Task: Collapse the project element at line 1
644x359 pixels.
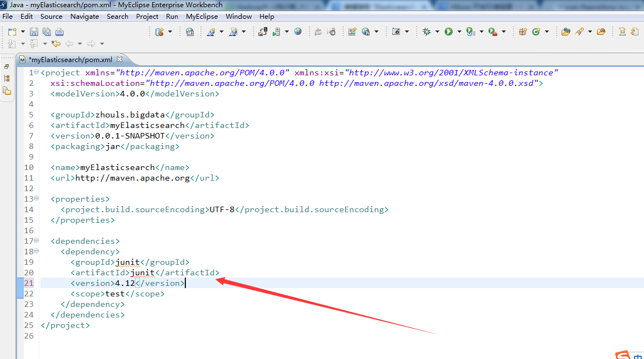Action: coord(36,72)
